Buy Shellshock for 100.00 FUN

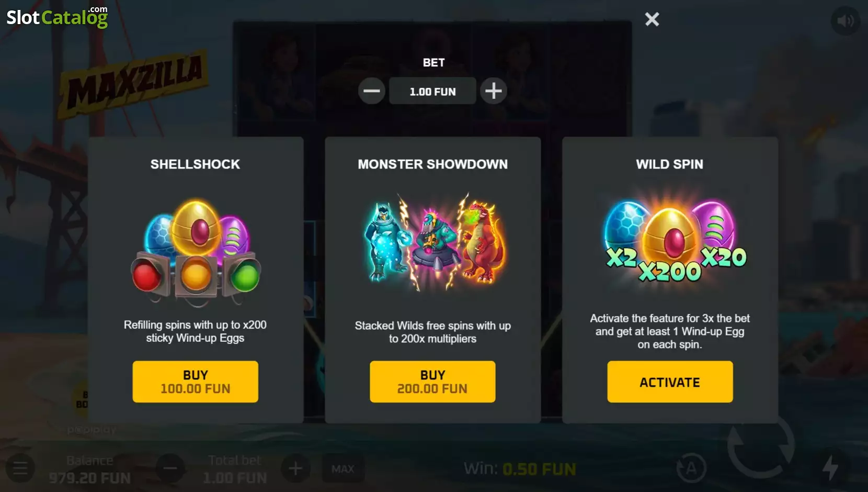(195, 382)
